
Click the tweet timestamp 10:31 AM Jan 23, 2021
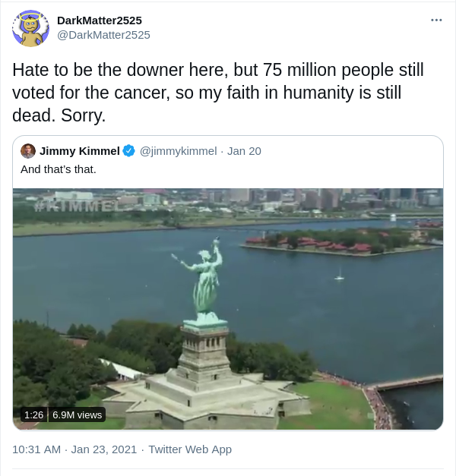tap(74, 449)
